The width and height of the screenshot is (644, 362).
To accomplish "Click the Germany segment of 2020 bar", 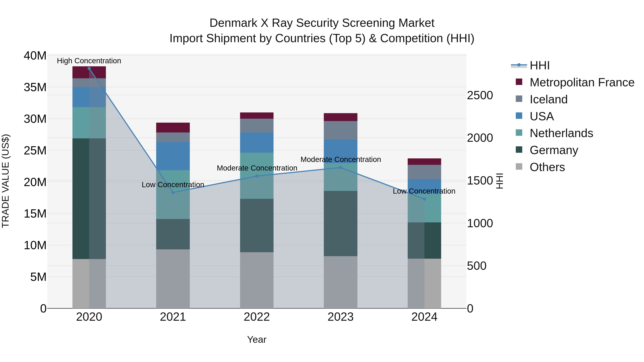I will coord(89,199).
